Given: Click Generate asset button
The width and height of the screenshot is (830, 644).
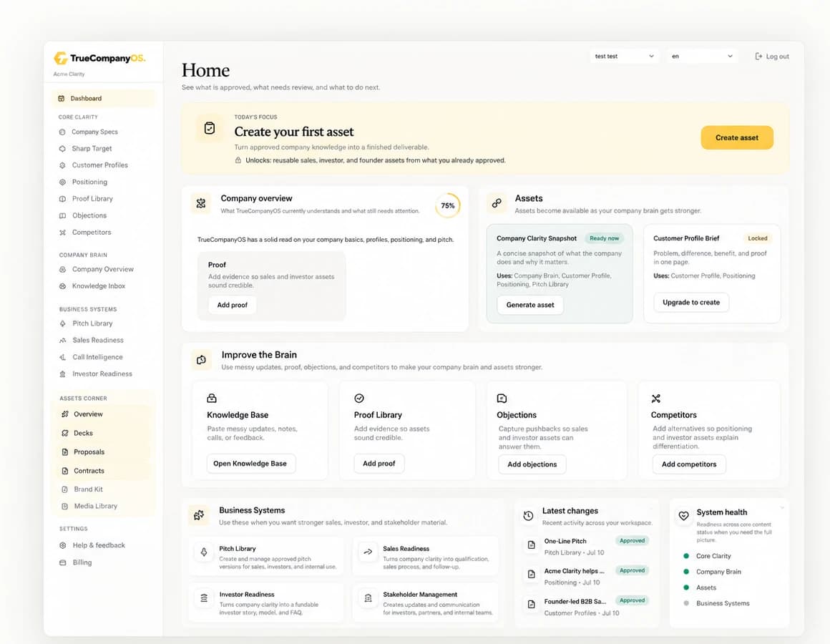Looking at the screenshot, I should [x=530, y=306].
